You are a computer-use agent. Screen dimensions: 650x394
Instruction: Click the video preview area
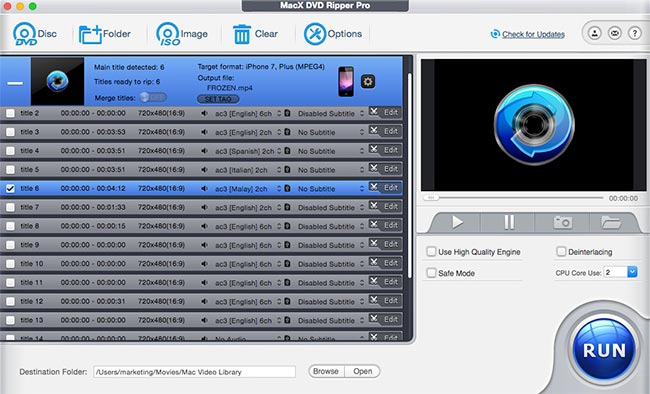pyautogui.click(x=533, y=125)
